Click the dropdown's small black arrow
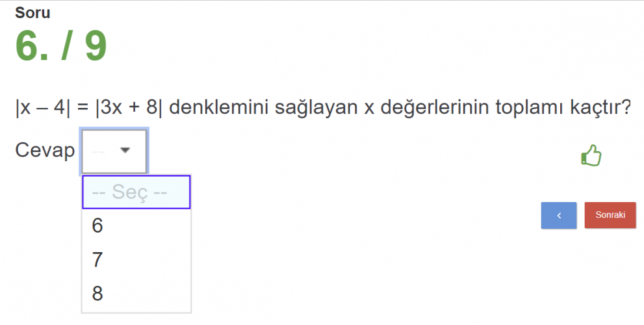Viewport: 644px width, 325px height. (x=125, y=151)
